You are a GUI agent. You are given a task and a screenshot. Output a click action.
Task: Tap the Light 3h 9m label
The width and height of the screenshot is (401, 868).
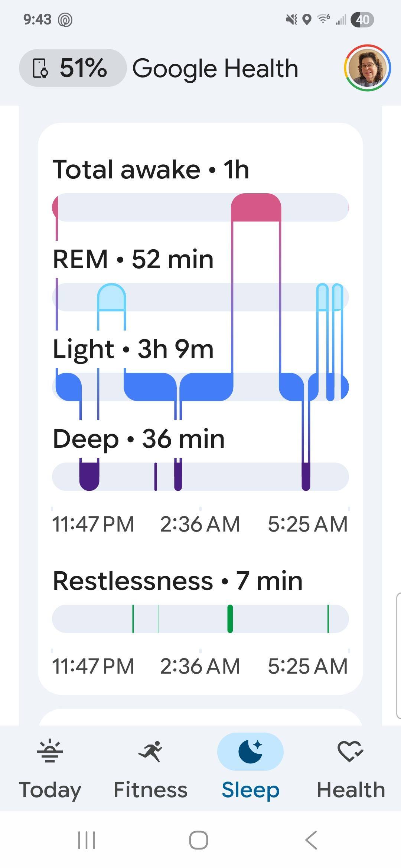(x=133, y=349)
